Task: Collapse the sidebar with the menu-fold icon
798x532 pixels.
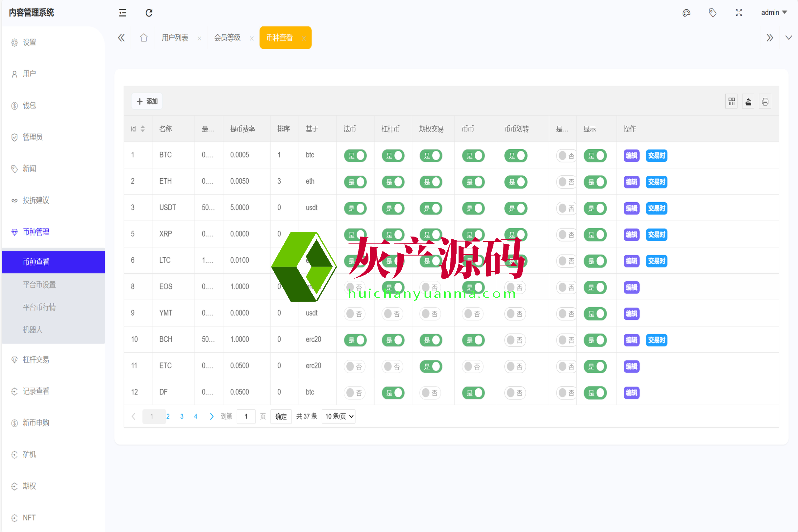Action: [123, 13]
